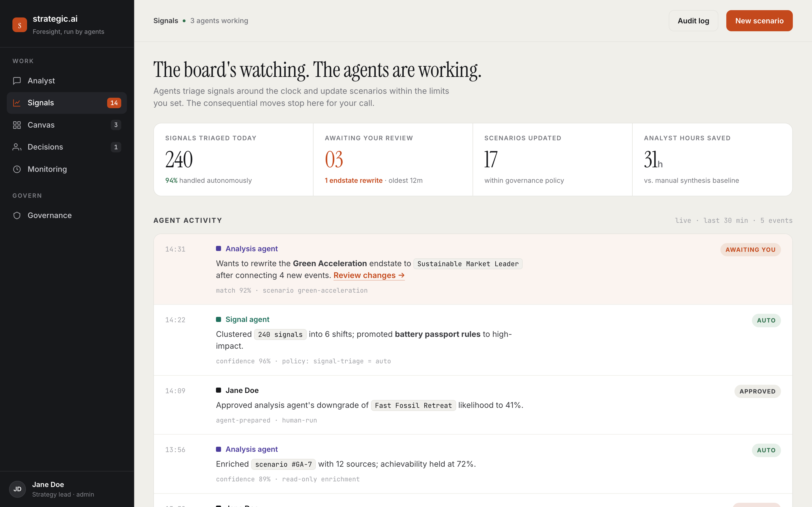
Task: Click the Signals 14 count badge
Action: coord(114,103)
